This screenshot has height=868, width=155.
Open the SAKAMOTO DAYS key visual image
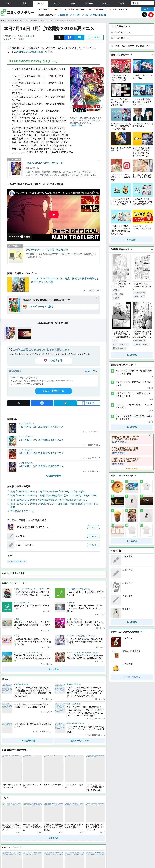pos(86,91)
